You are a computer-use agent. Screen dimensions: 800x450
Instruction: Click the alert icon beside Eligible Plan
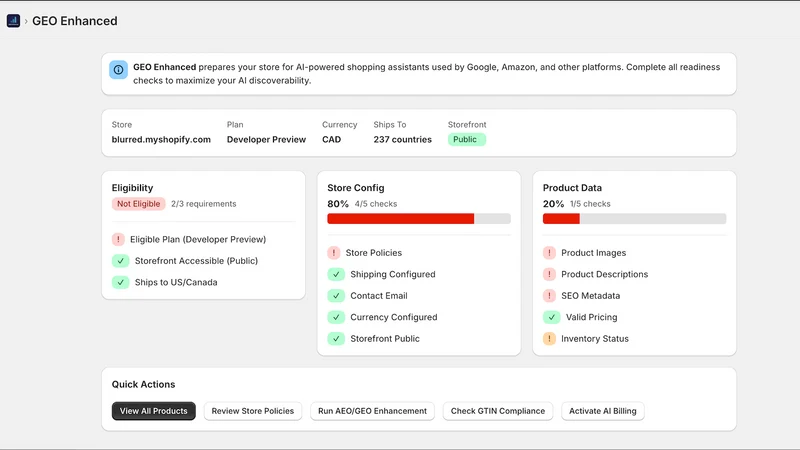(x=118, y=239)
